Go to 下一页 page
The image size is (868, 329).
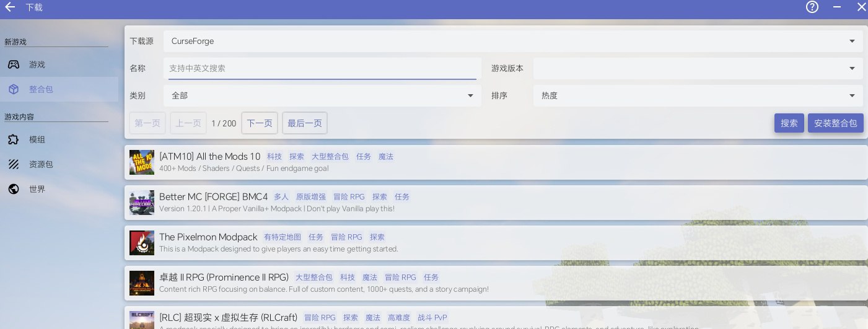(260, 123)
